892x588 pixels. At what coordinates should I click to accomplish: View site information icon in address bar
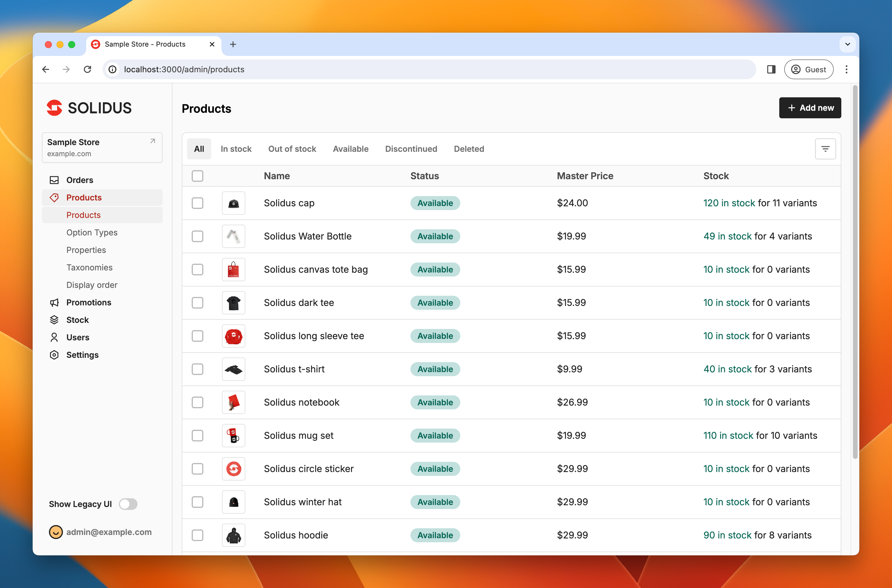112,69
